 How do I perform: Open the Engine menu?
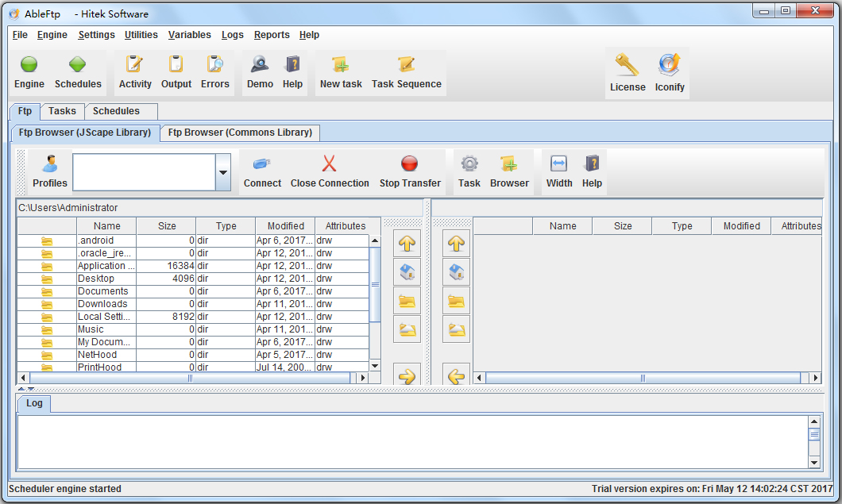pos(52,35)
